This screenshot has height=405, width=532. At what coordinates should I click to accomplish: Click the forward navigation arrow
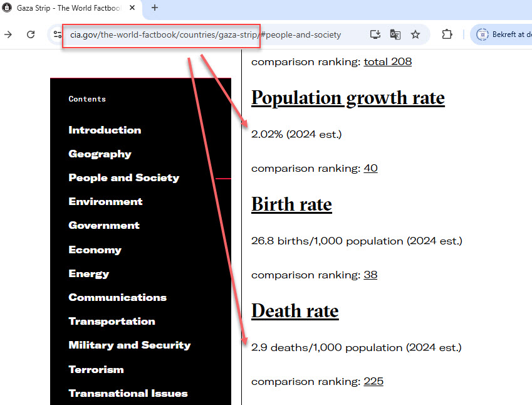tap(8, 34)
